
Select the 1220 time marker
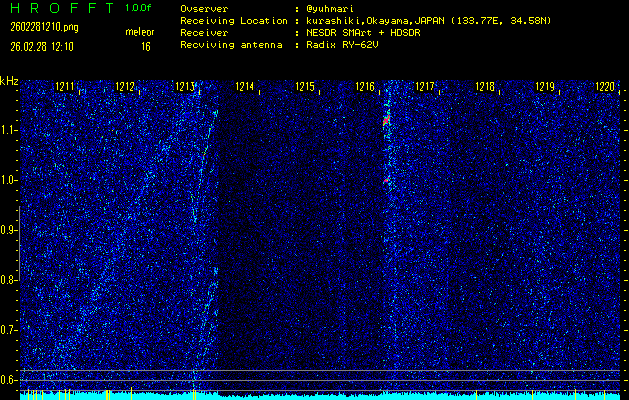[604, 88]
